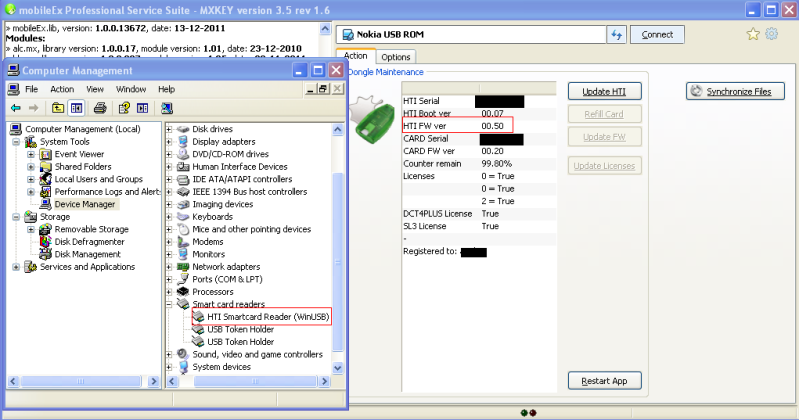Select the Shared Folders icon in tree

pyautogui.click(x=46, y=167)
